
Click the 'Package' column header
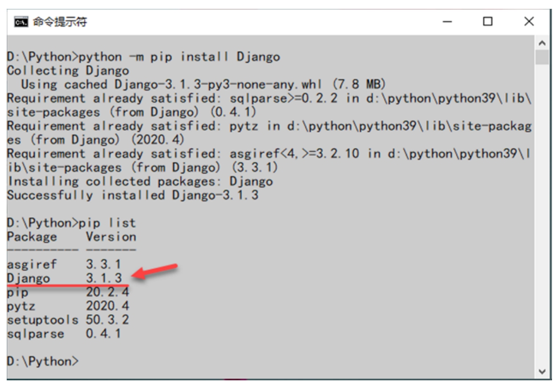pos(32,237)
